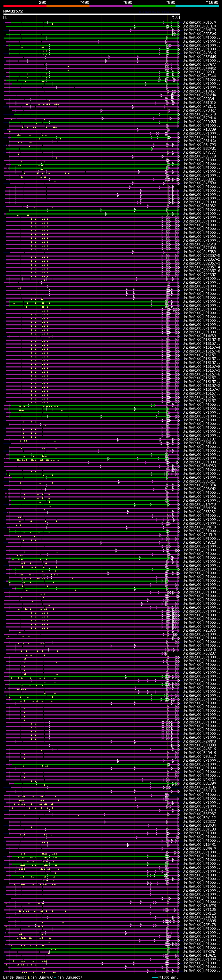The image size is (222, 980).
Task: Select the UniRef100_B3ETD7 entry
Action: pyautogui.click(x=199, y=439)
